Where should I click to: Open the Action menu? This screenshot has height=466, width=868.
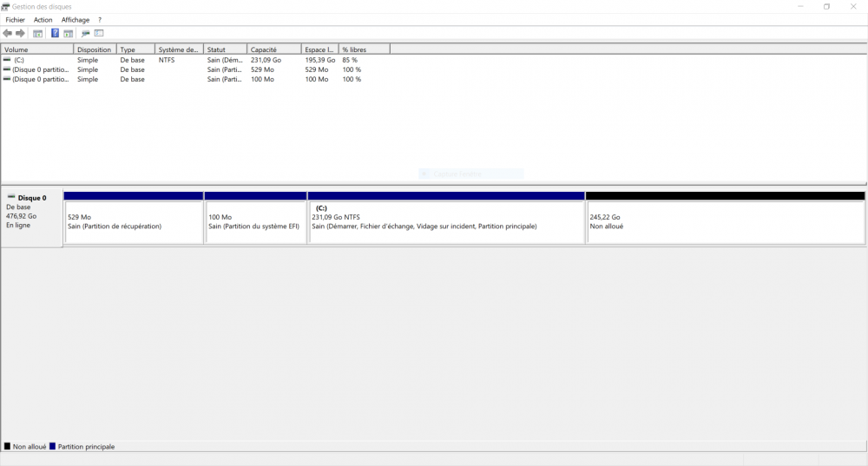pos(43,20)
